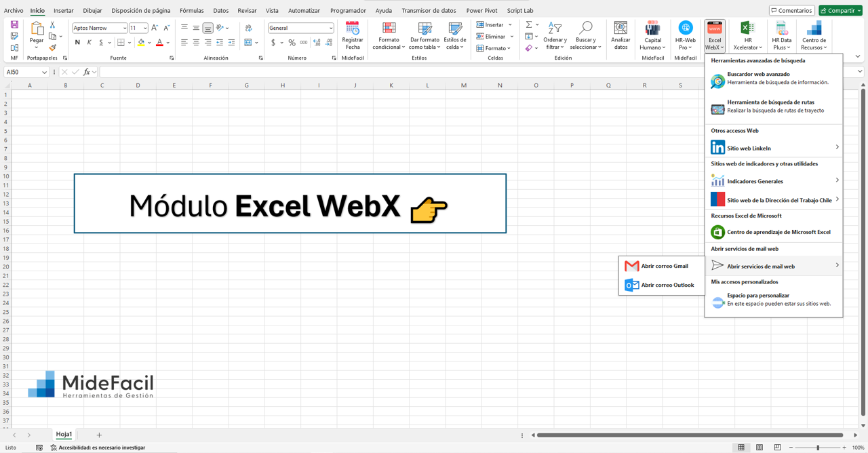Image resolution: width=868 pixels, height=453 pixels.
Task: Select Buscador web avanzado menu entry
Action: 774,79
